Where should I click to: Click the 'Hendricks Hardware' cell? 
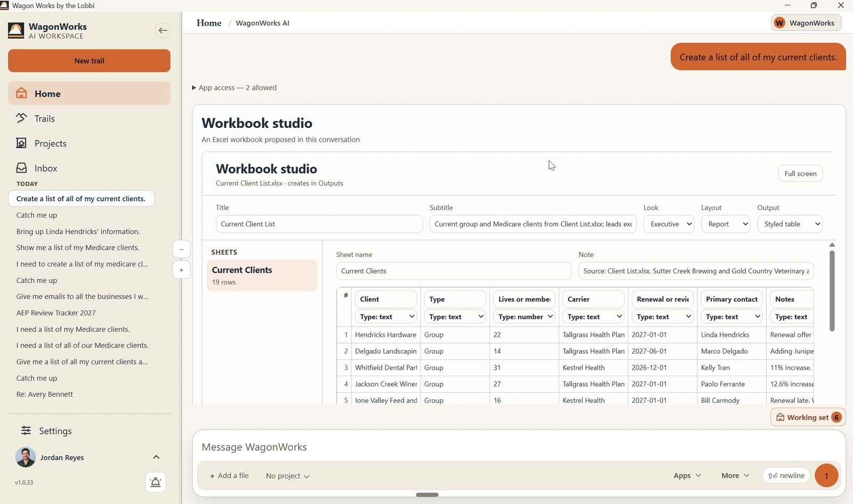pos(385,335)
